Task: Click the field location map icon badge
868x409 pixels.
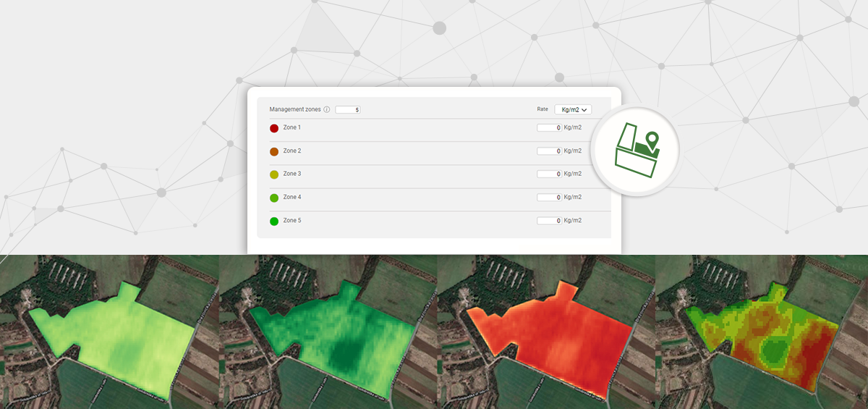Action: (x=635, y=151)
